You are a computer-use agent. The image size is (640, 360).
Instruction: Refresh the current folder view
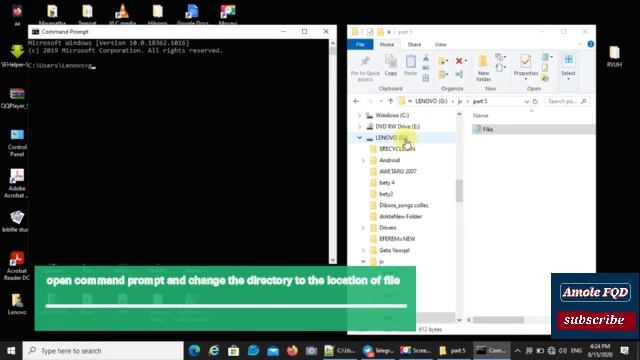(535, 101)
